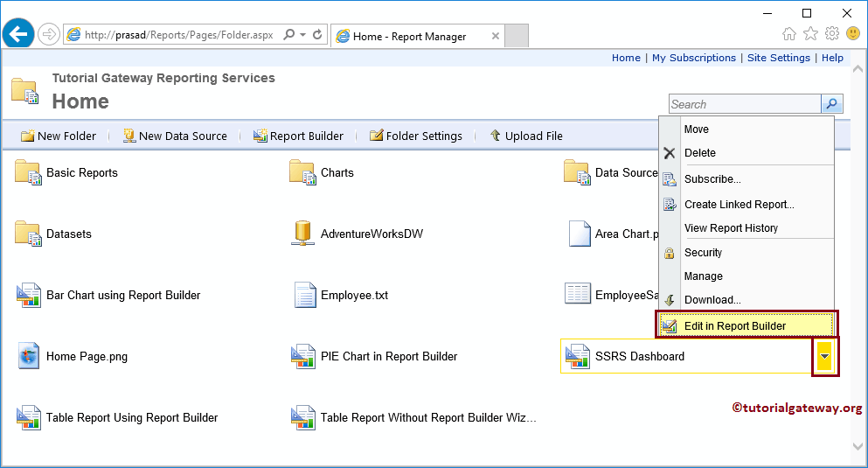Screen dimensions: 868x468
Task: Click in the Search input field
Action: (x=745, y=104)
